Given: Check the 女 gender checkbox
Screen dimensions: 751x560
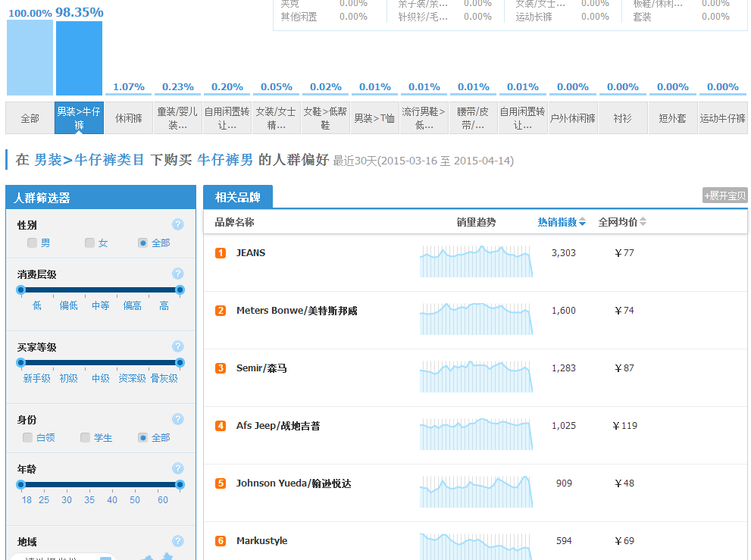Looking at the screenshot, I should 89,243.
